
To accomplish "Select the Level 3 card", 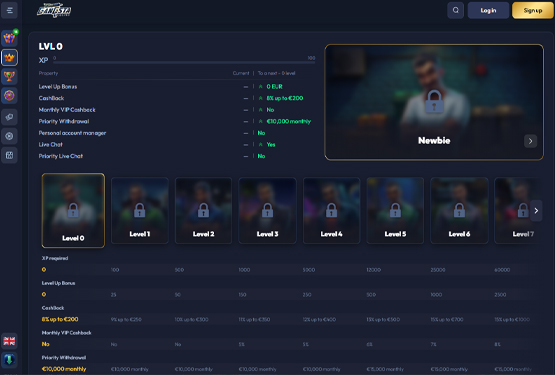I will [x=267, y=210].
